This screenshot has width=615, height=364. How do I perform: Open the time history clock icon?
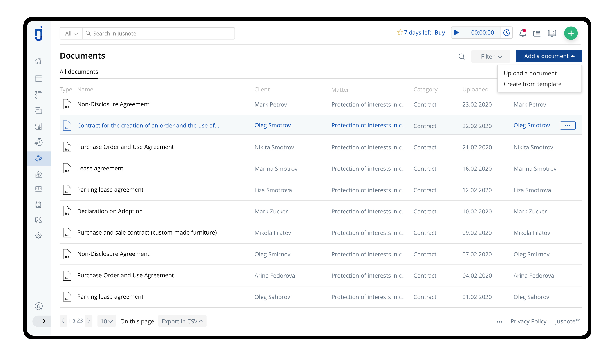[x=506, y=33]
